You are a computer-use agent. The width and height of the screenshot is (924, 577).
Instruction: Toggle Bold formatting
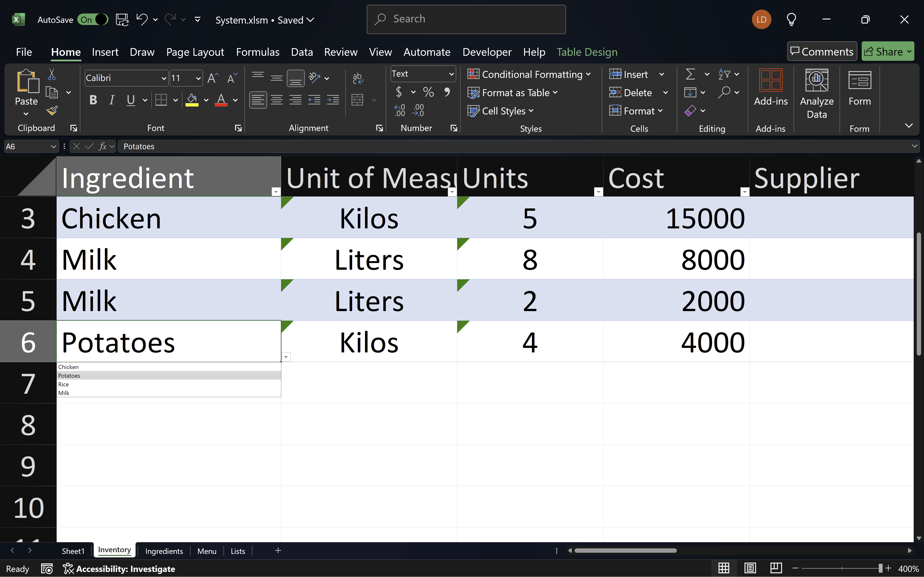(93, 100)
